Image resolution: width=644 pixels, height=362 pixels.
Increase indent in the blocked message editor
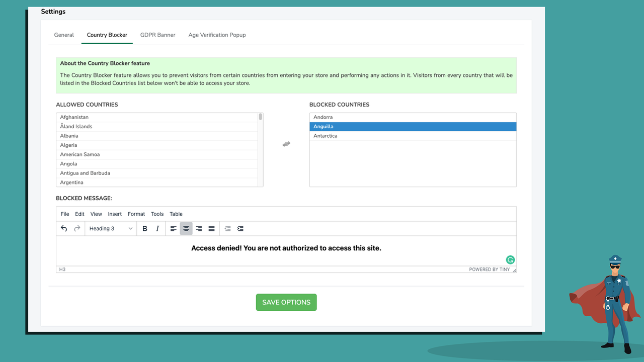coord(240,228)
